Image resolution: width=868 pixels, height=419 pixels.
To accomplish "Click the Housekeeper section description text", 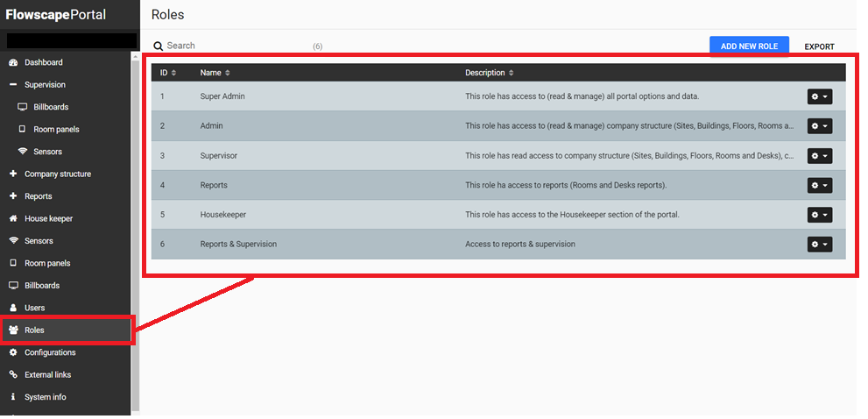I will 572,215.
